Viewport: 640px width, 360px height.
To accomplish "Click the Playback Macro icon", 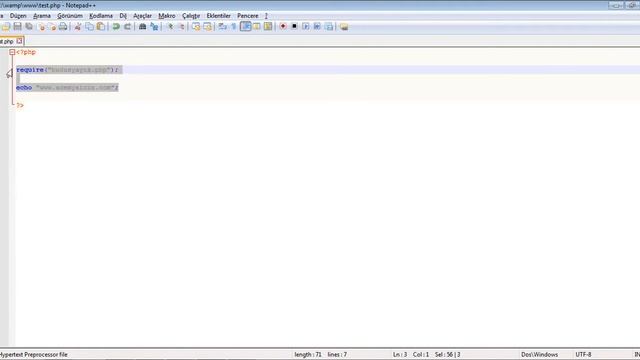I will click(x=306, y=27).
